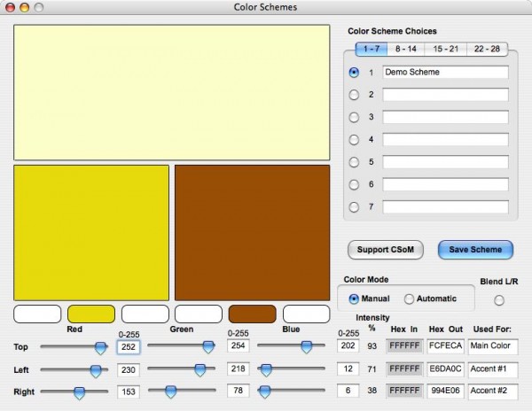Image resolution: width=532 pixels, height=411 pixels.
Task: Switch to the 15 - 21 tab
Action: coord(446,49)
